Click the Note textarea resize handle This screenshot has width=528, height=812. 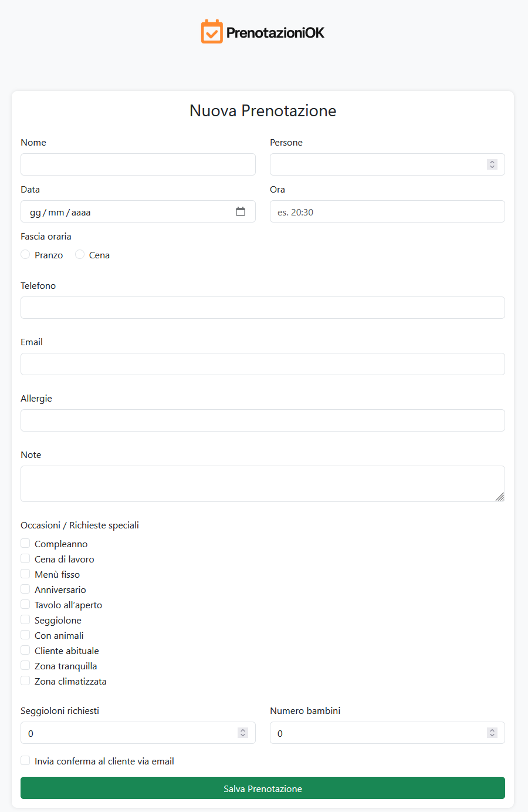tap(500, 497)
